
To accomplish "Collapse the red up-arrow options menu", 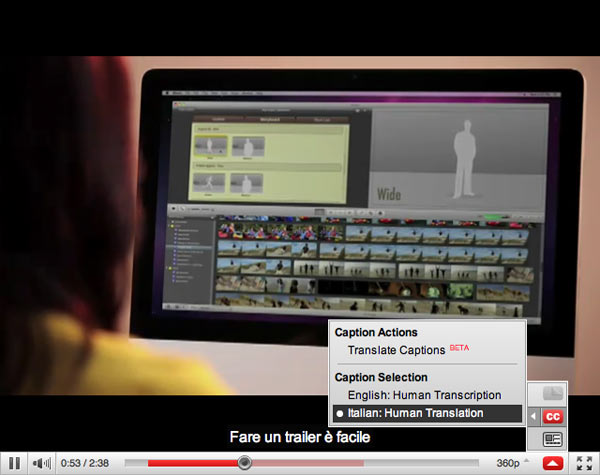I will (552, 463).
